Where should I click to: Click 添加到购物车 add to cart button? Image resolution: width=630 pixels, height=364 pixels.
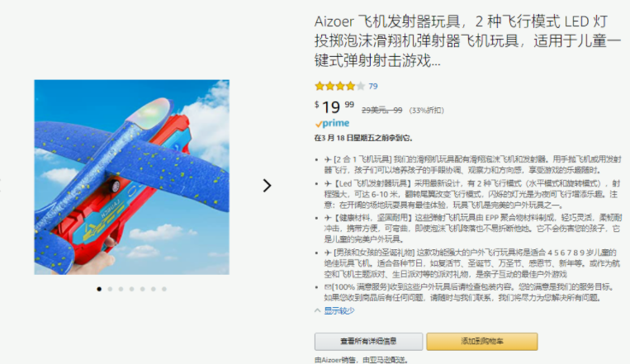pyautogui.click(x=482, y=342)
